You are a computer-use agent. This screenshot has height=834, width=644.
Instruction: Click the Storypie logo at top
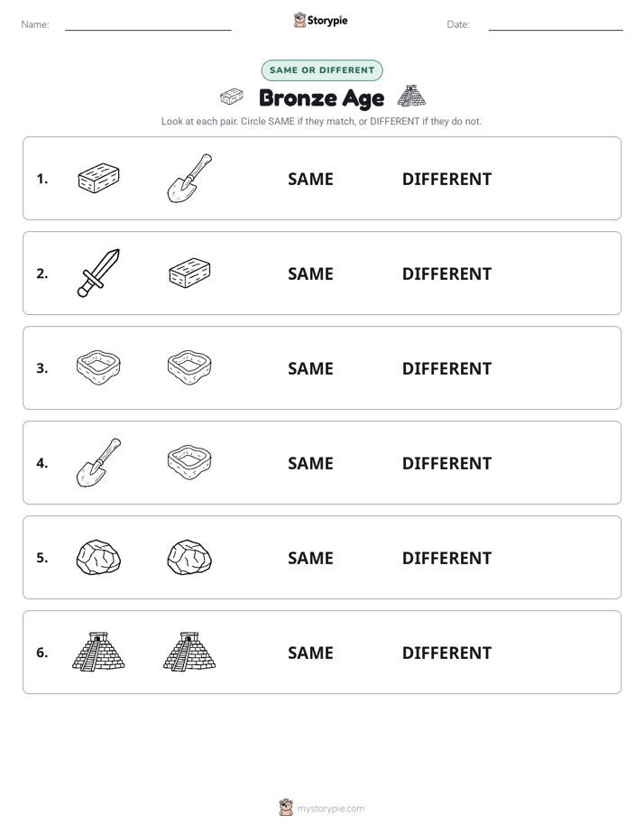point(320,20)
